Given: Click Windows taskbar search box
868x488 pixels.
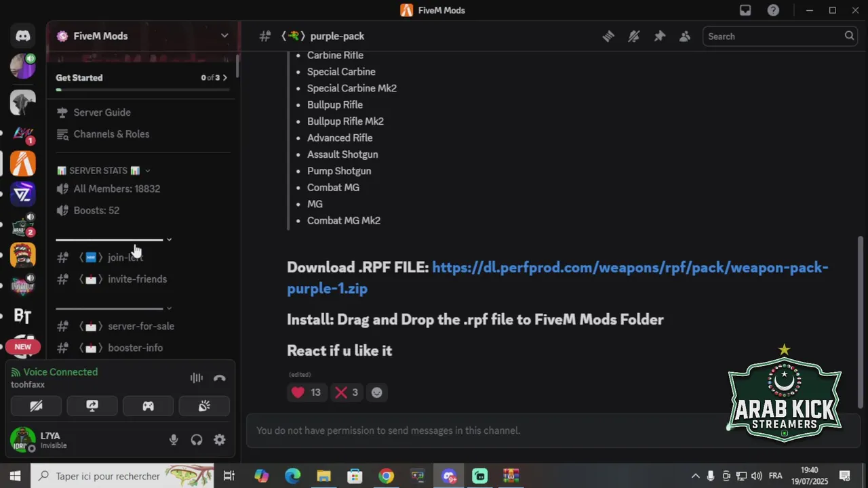Looking at the screenshot, I should click(x=123, y=476).
